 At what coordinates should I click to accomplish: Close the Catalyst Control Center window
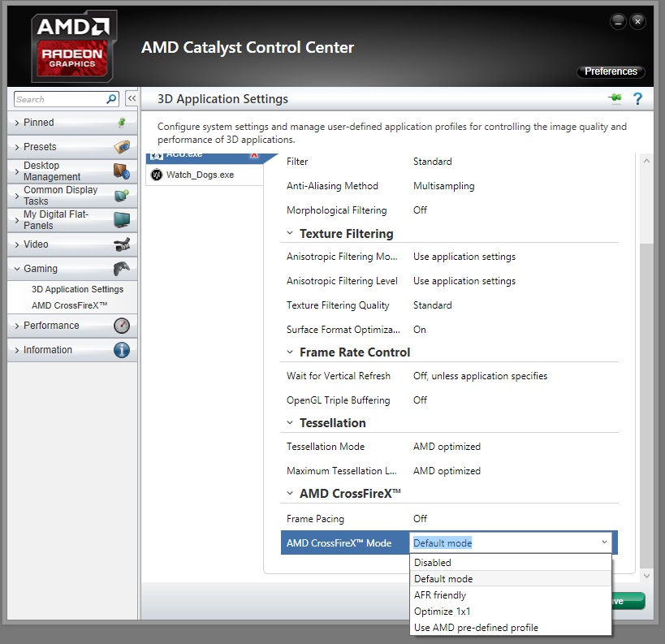(x=637, y=21)
